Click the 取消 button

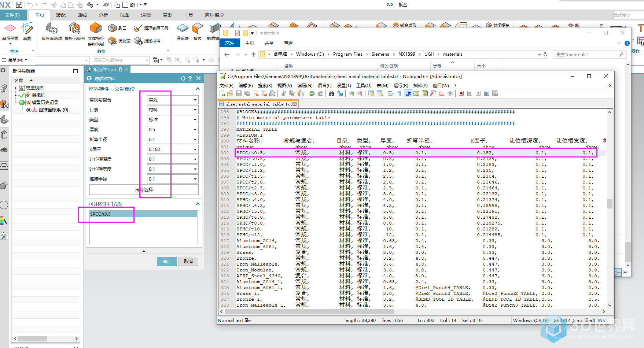[188, 261]
